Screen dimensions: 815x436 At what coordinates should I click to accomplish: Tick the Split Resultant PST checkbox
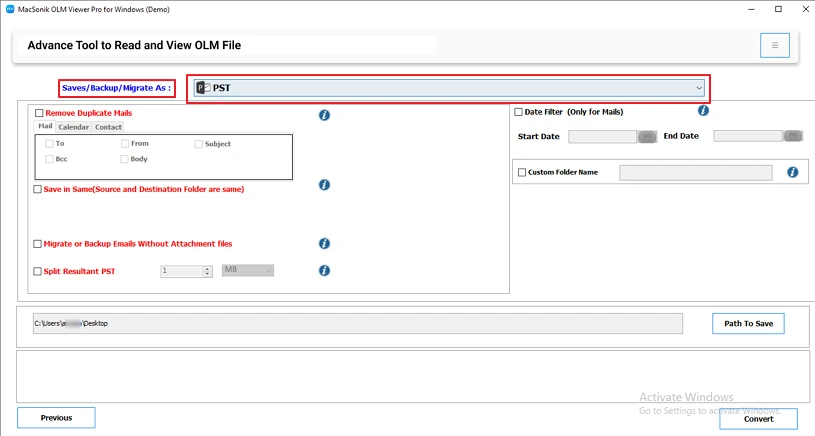(x=37, y=271)
